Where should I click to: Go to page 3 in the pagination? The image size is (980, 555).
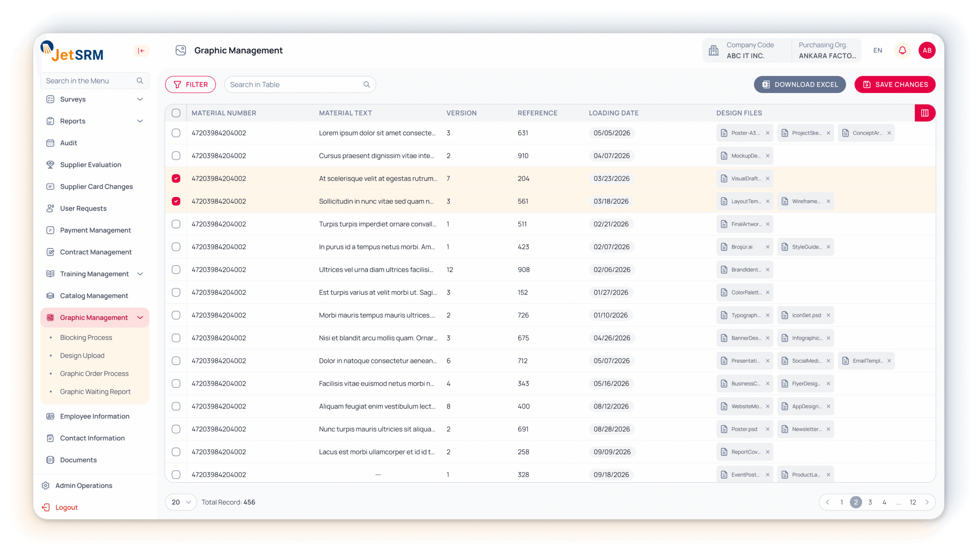pyautogui.click(x=870, y=502)
